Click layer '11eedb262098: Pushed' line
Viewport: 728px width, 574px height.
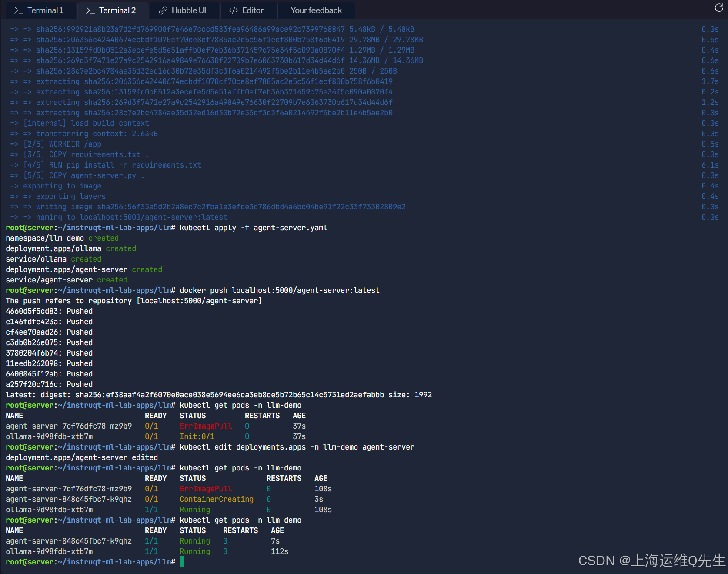point(49,363)
